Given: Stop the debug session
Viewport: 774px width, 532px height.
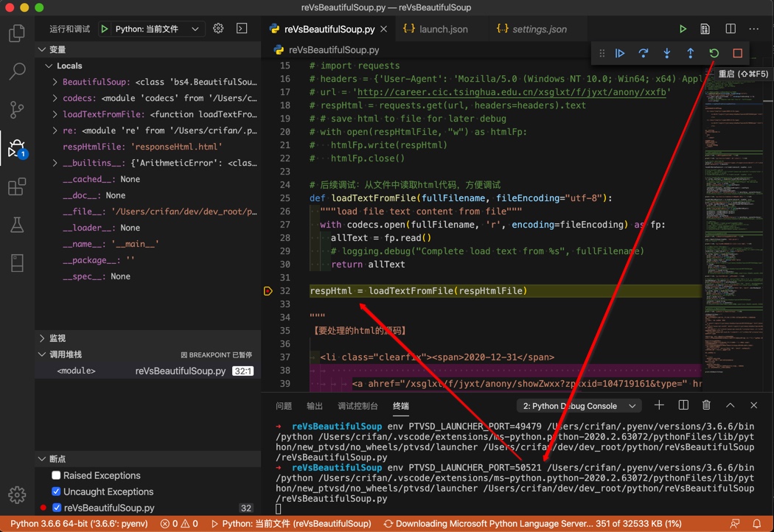Looking at the screenshot, I should coord(737,53).
